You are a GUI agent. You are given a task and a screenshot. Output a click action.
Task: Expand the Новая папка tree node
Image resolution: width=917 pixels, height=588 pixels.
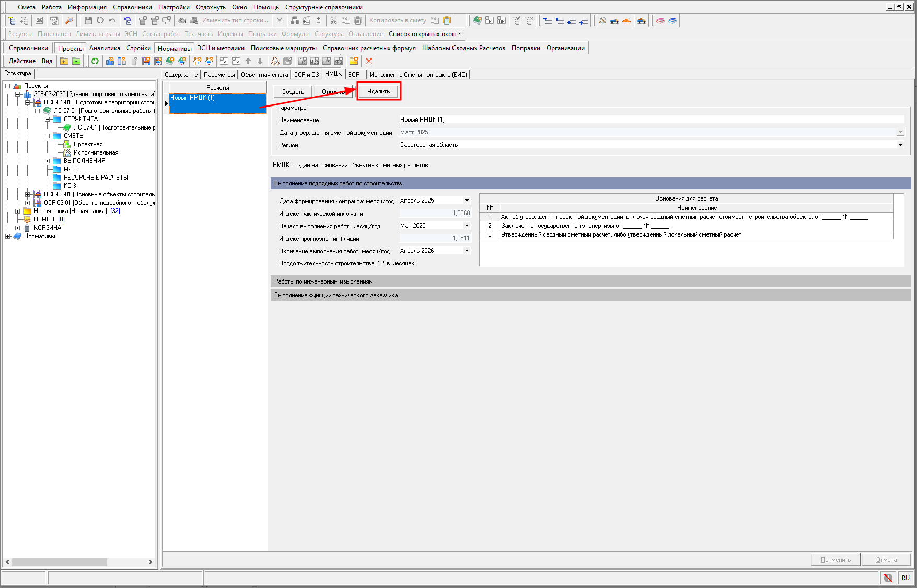[x=18, y=211]
